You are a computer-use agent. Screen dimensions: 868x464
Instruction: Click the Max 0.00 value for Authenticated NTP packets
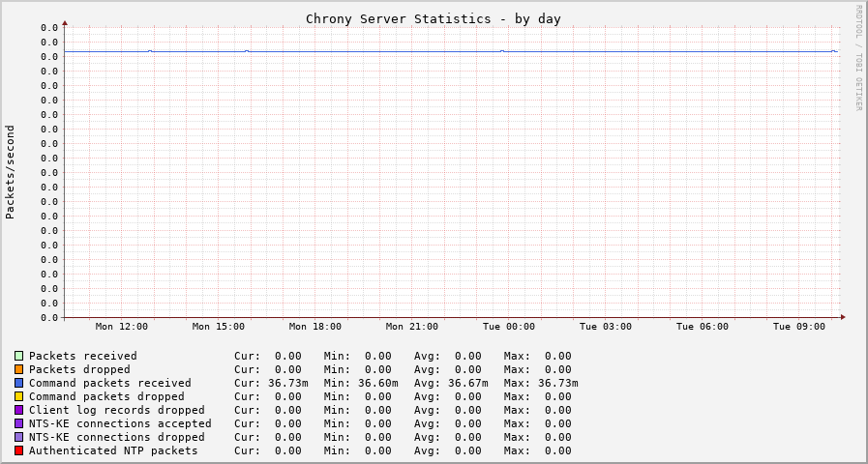pyautogui.click(x=558, y=450)
